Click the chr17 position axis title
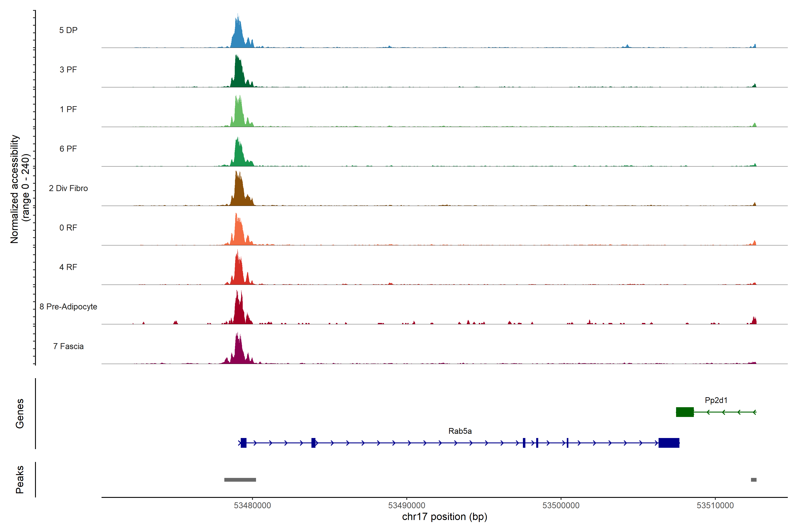This screenshot has width=798, height=532. pyautogui.click(x=444, y=517)
